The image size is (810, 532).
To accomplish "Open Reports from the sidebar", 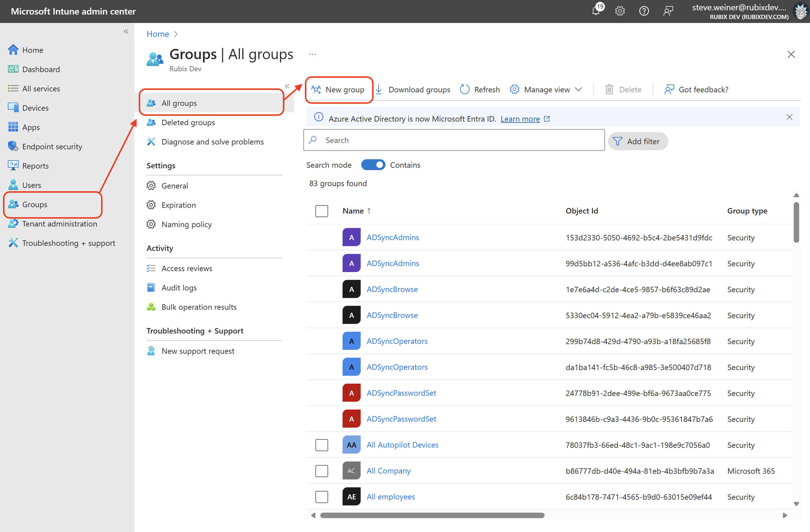I will tap(35, 166).
